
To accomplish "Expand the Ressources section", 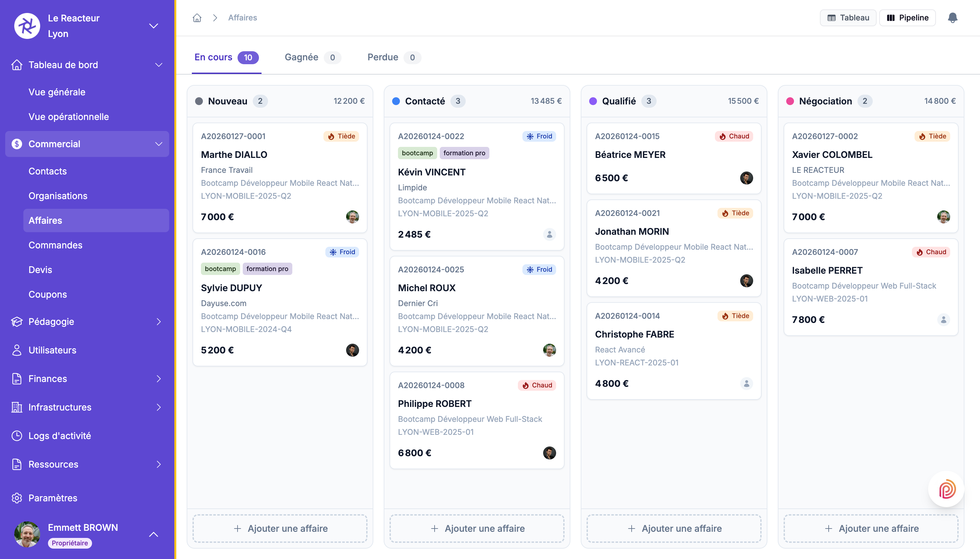I will (x=158, y=464).
